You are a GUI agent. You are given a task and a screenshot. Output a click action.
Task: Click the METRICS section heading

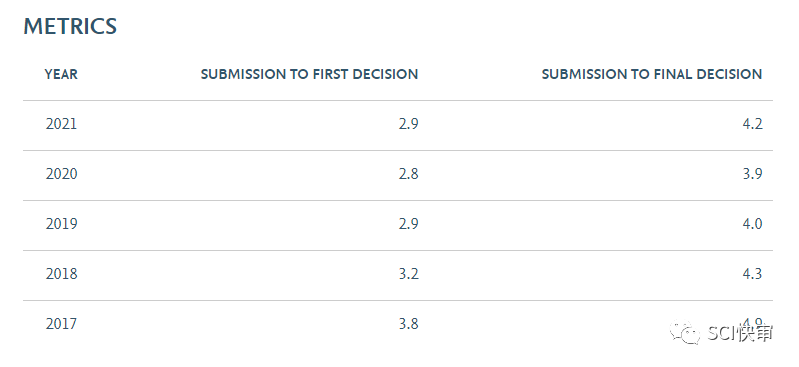pyautogui.click(x=70, y=27)
